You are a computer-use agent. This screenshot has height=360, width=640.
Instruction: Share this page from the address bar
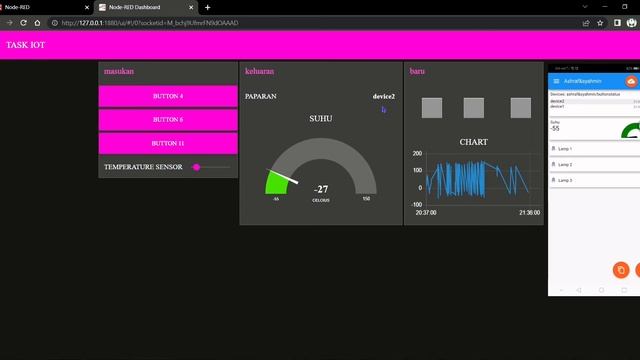586,23
